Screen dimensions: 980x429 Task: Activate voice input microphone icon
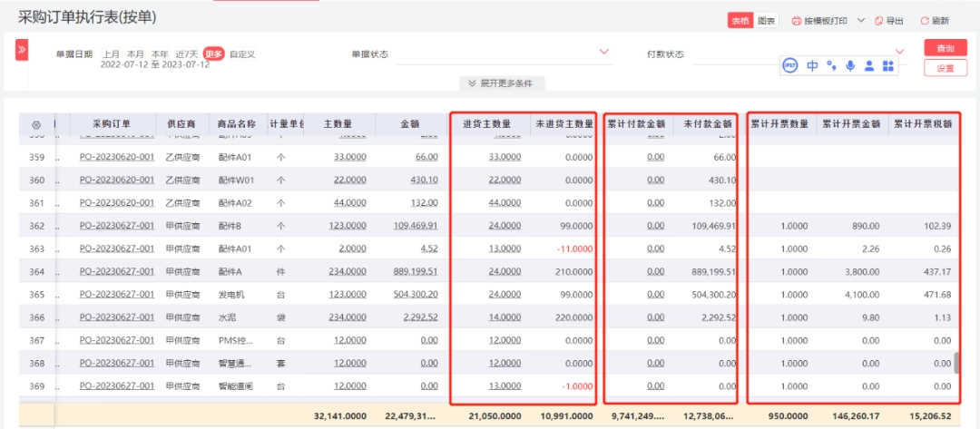850,65
